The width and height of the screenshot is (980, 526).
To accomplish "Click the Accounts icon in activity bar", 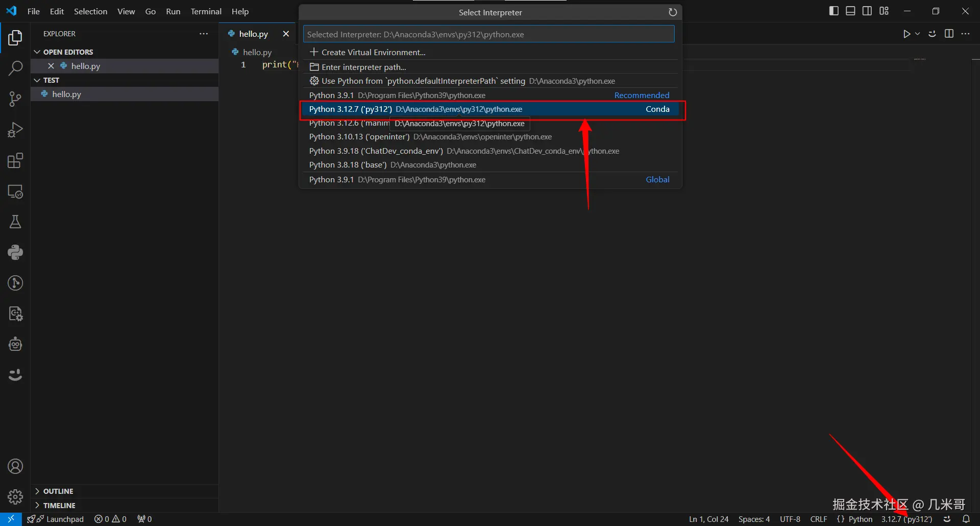I will pyautogui.click(x=15, y=466).
